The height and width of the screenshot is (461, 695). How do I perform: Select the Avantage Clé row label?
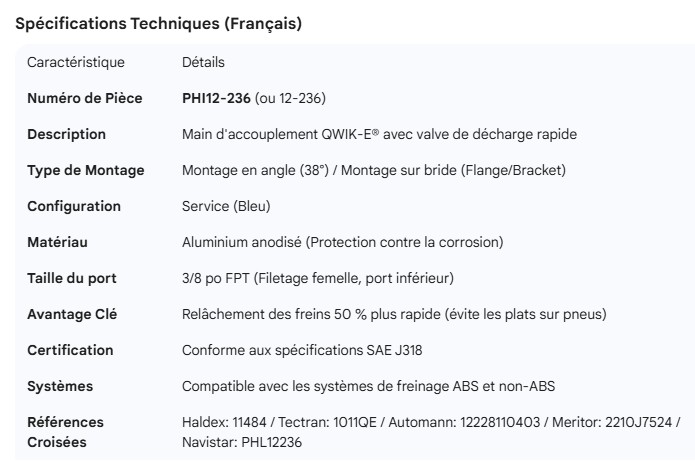click(x=72, y=314)
